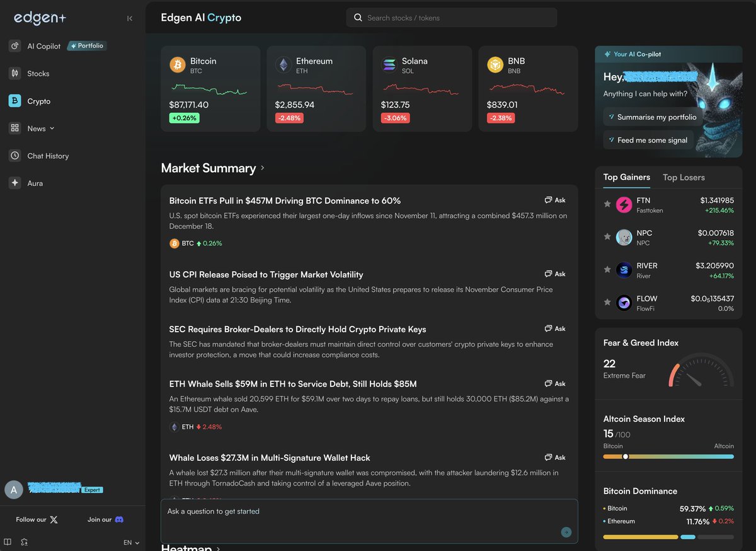Click the Ethereum coin logo
The width and height of the screenshot is (756, 551).
[283, 64]
